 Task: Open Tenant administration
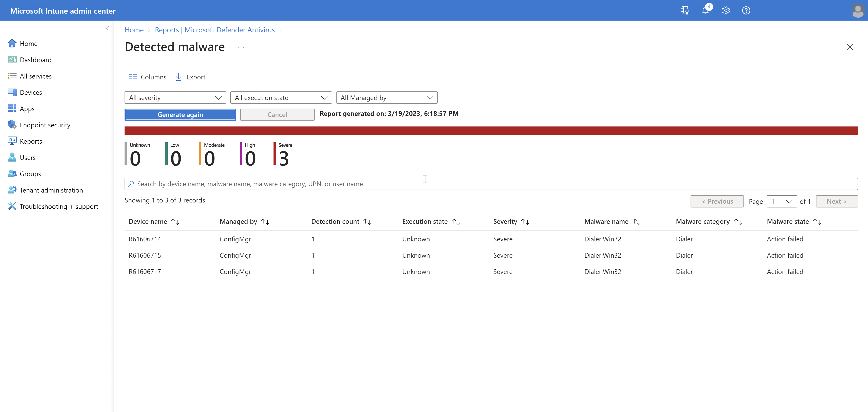coord(51,190)
